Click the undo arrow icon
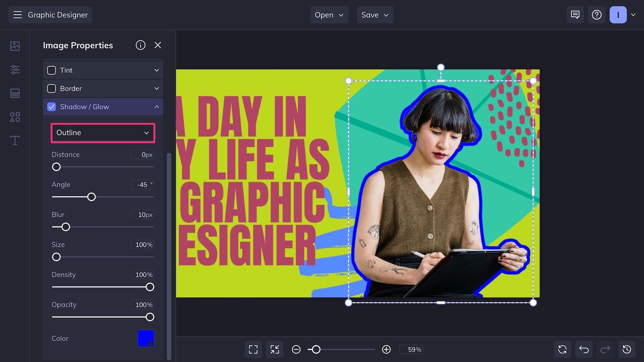Image resolution: width=644 pixels, height=362 pixels. (584, 350)
